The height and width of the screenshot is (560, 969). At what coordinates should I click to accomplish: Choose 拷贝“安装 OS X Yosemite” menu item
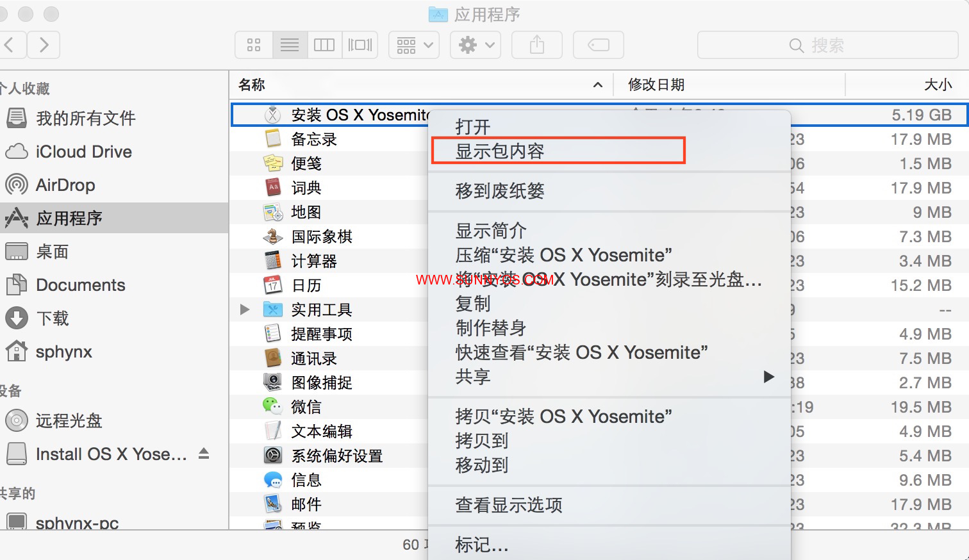(x=609, y=416)
